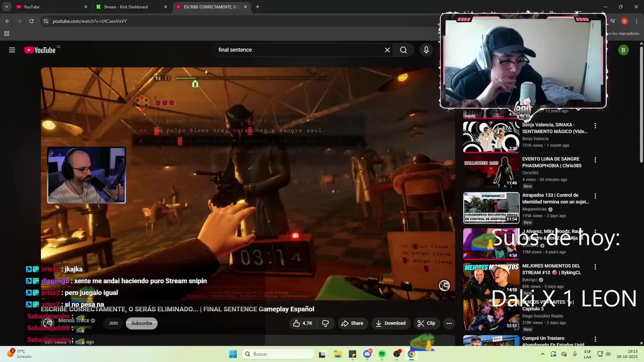The width and height of the screenshot is (644, 362).
Task: Open the tab search dropdown in Chrome
Action: coord(7,7)
